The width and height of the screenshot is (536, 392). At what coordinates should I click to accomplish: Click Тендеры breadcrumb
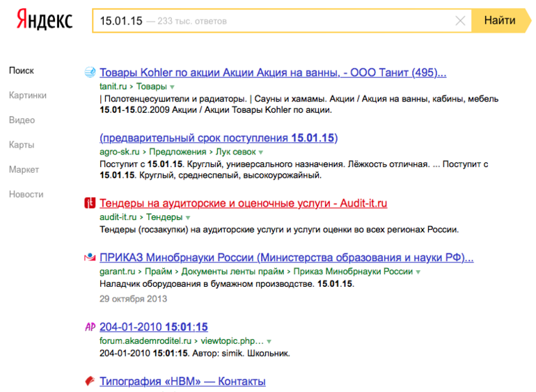pos(164,217)
